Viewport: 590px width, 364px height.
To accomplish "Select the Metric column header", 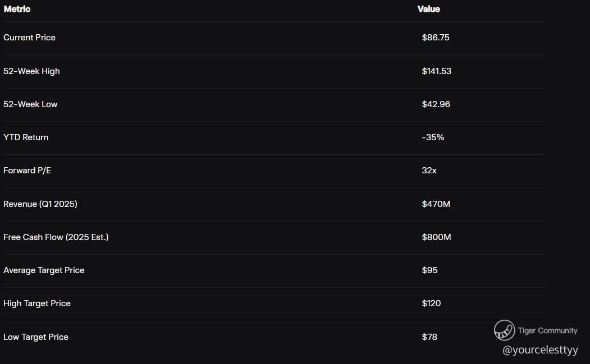I will coord(17,9).
